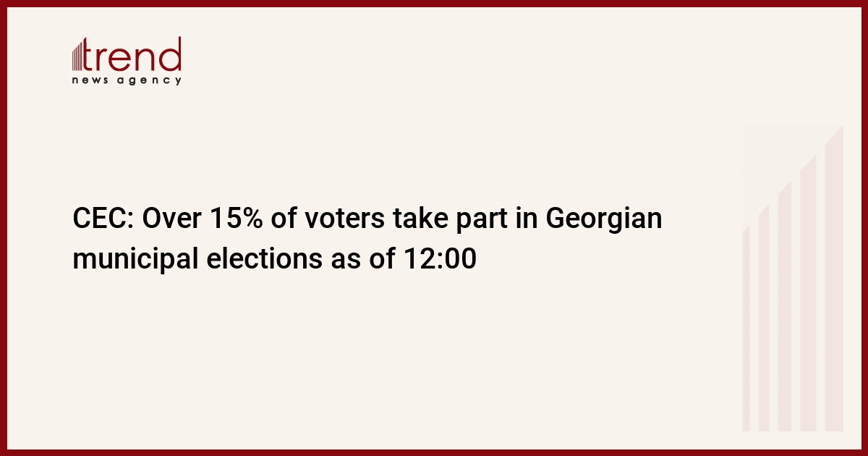Click the middle bar of the faded chart graphic
The width and height of the screenshot is (868, 456).
785,306
